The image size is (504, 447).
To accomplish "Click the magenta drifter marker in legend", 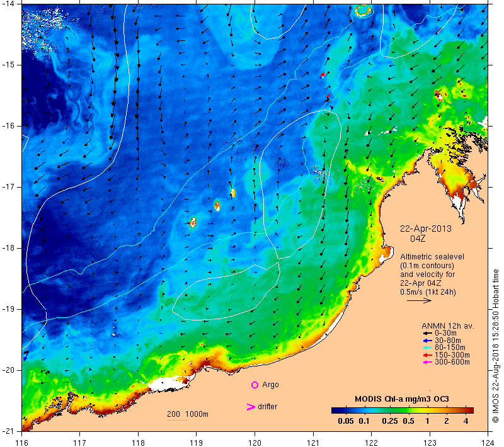I will coord(250,407).
